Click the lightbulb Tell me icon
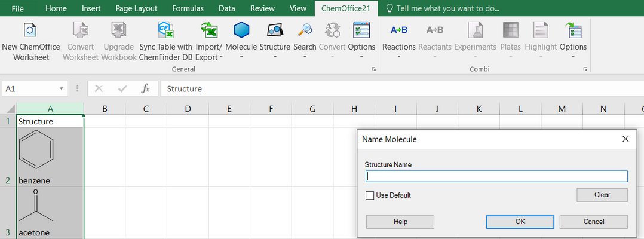The width and height of the screenshot is (644, 239). (390, 8)
